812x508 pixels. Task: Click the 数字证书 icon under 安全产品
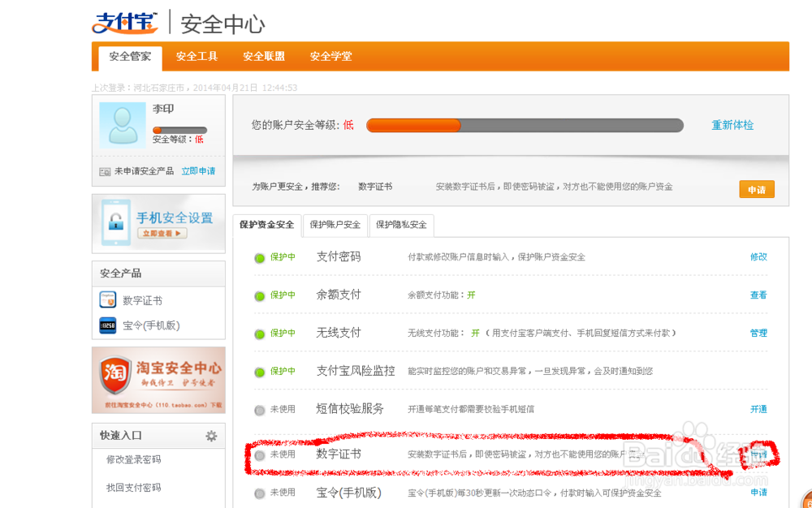pos(108,300)
